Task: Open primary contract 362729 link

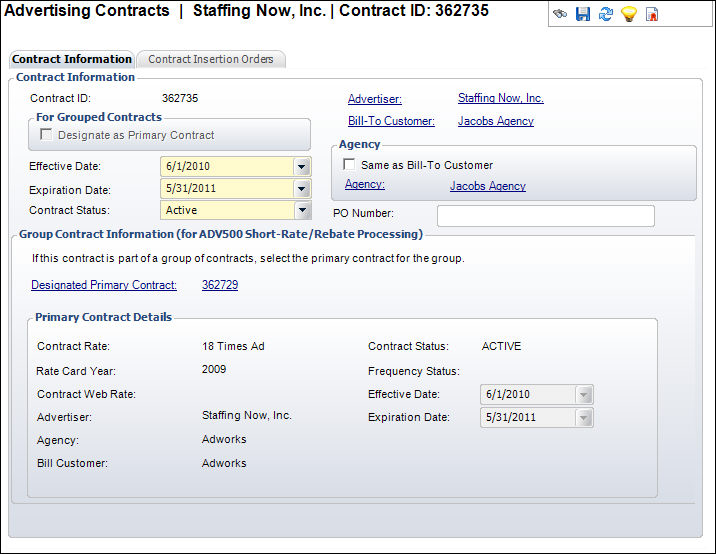Action: [x=220, y=285]
